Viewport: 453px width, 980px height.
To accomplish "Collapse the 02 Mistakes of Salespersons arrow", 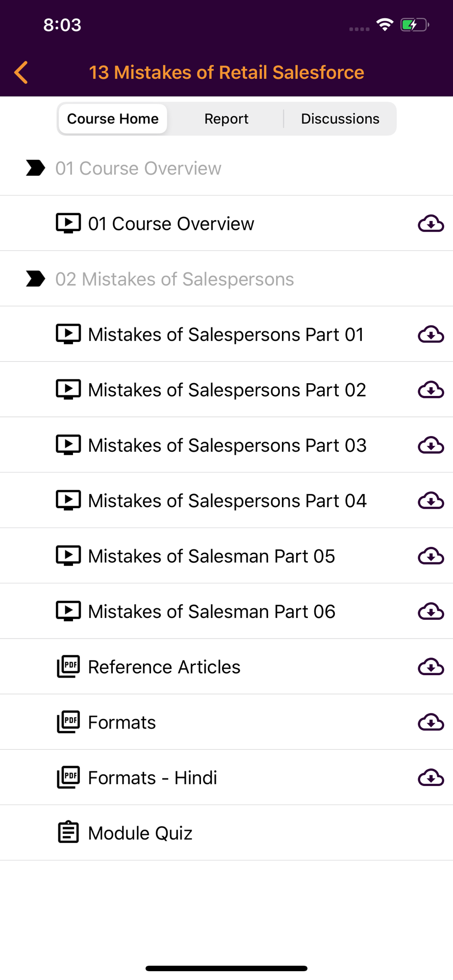I will click(35, 278).
